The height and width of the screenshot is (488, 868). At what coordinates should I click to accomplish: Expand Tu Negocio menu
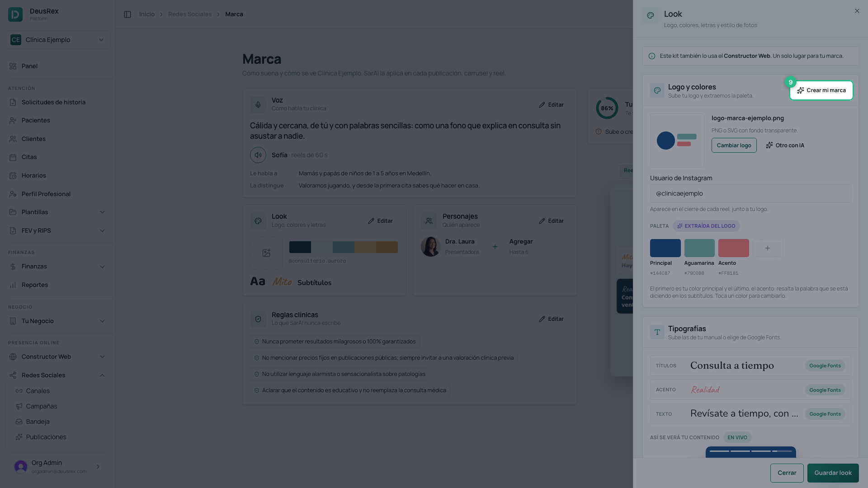[57, 321]
